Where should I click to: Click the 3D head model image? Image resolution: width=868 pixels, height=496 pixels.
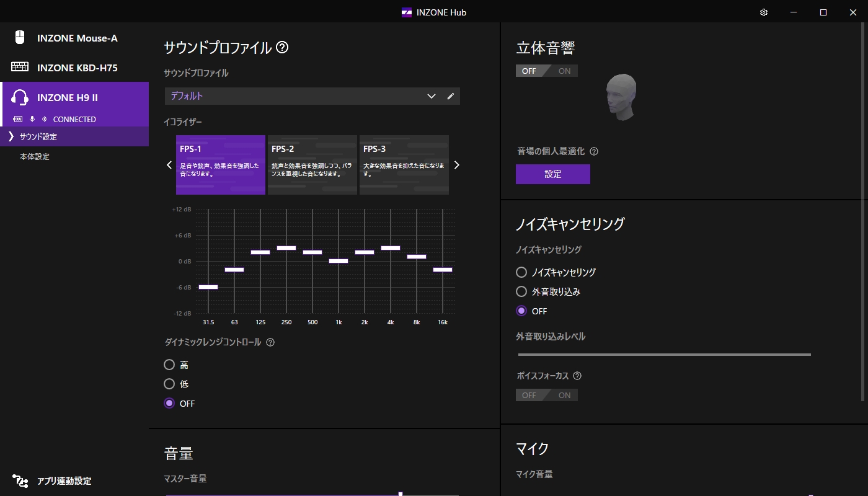tap(621, 97)
